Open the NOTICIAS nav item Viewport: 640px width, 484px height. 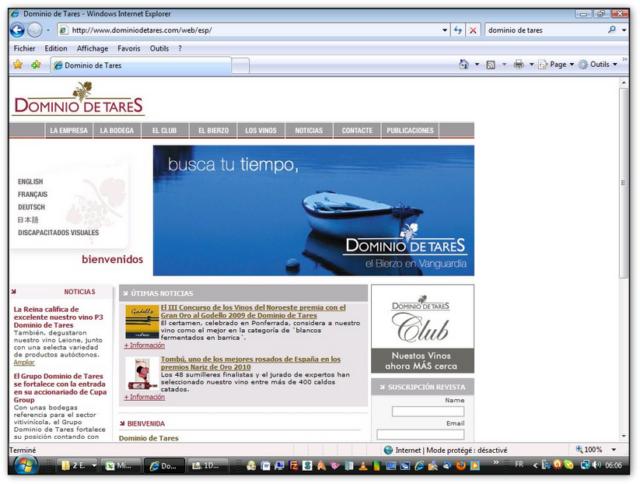(x=309, y=131)
